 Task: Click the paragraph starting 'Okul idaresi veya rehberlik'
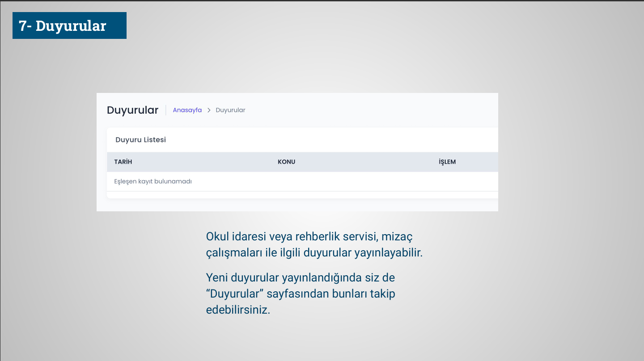click(314, 244)
